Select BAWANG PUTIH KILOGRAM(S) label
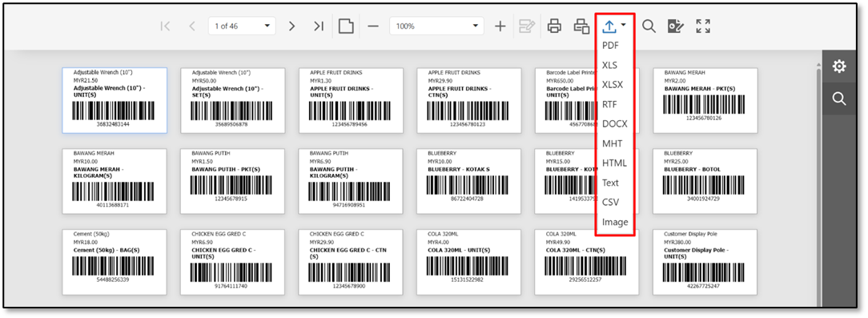 click(x=351, y=181)
